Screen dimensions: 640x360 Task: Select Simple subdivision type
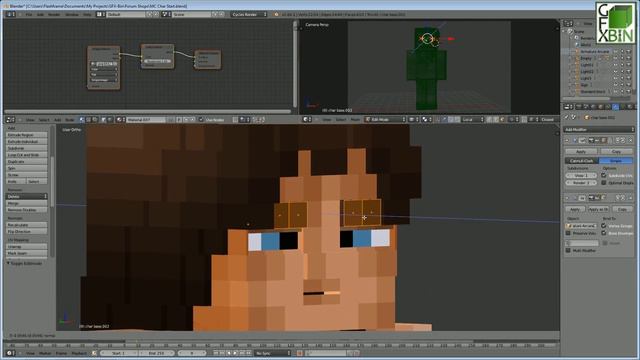click(616, 161)
